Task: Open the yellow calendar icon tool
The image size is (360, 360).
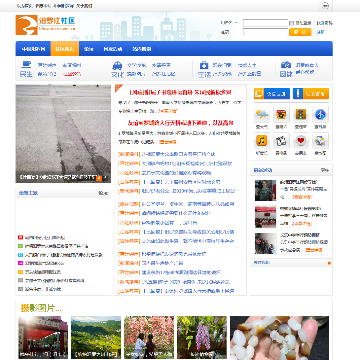Action: [x=281, y=115]
